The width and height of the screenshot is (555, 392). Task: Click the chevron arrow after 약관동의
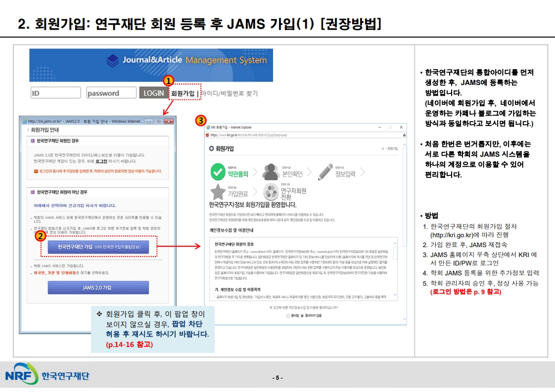tap(255, 173)
